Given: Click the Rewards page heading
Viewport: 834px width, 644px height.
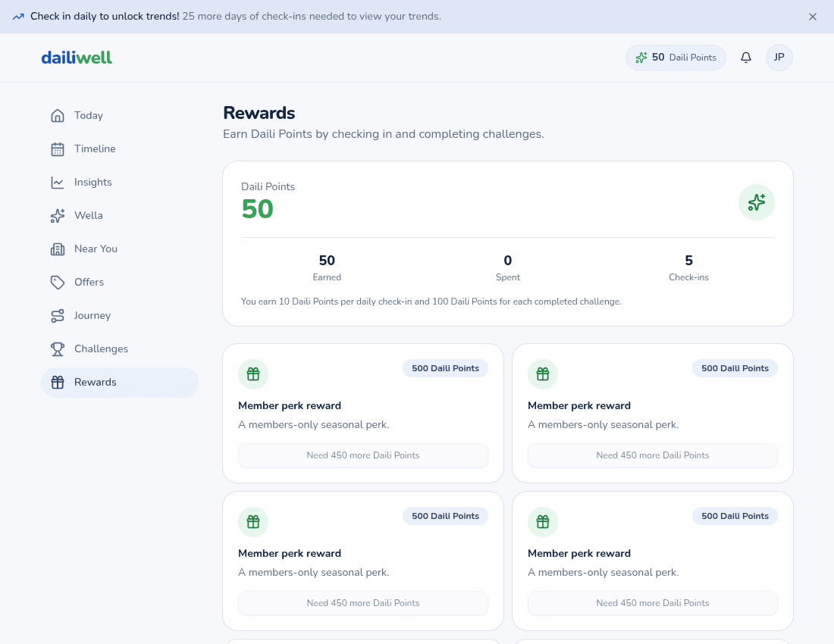Looking at the screenshot, I should tap(259, 113).
